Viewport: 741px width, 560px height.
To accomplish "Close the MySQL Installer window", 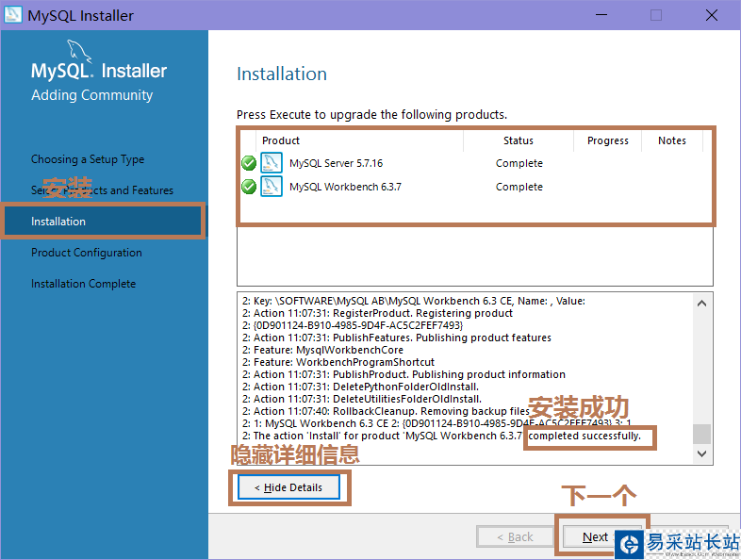I will point(711,15).
